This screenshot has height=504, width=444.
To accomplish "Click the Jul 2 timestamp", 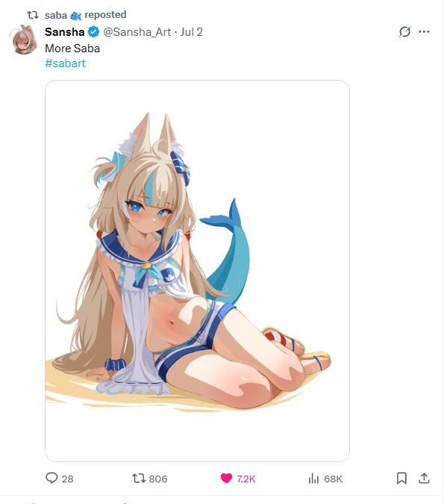I will pyautogui.click(x=192, y=32).
